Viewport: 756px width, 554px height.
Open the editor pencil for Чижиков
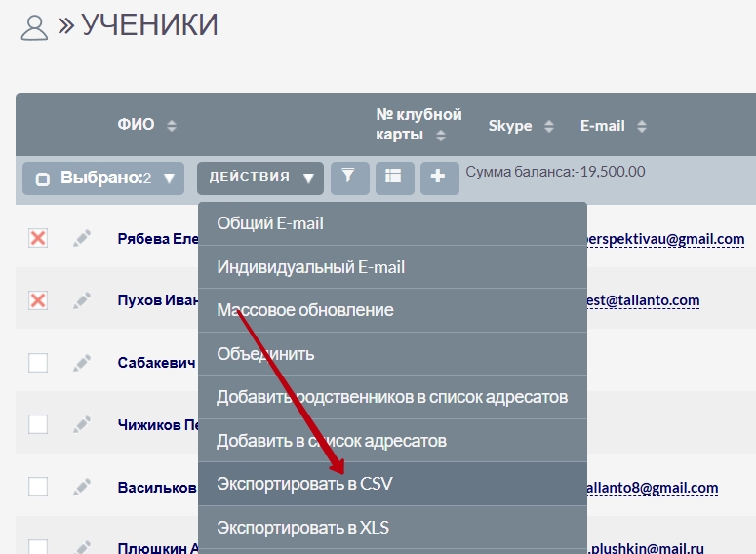[82, 425]
